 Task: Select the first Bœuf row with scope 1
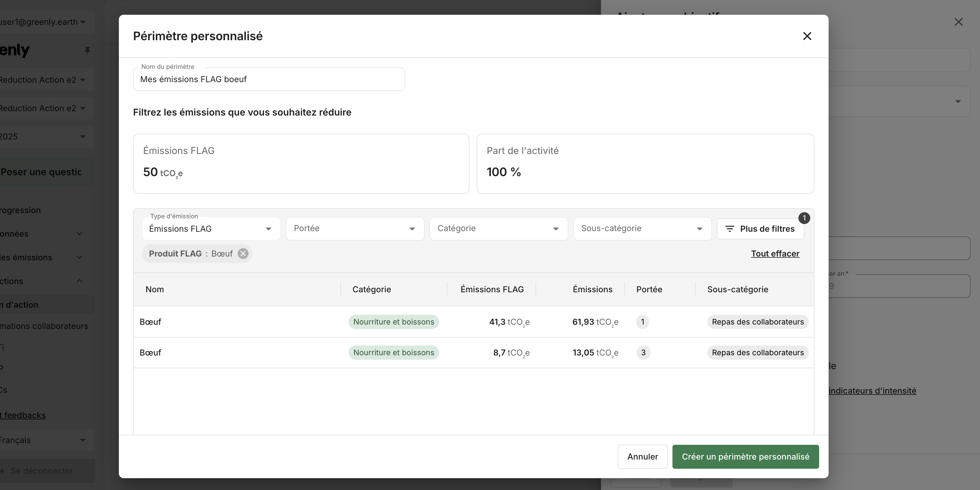(x=473, y=322)
